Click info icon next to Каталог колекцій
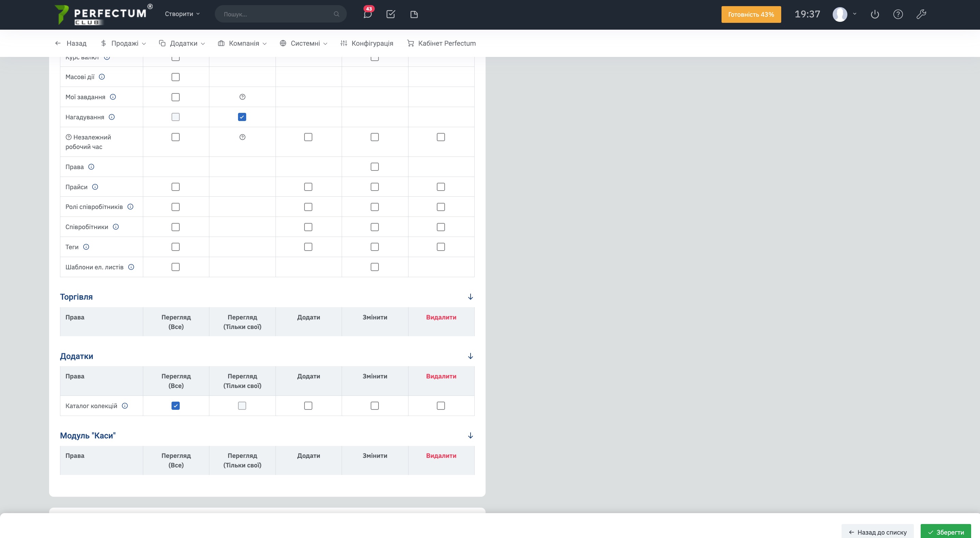This screenshot has width=980, height=538. click(x=125, y=406)
